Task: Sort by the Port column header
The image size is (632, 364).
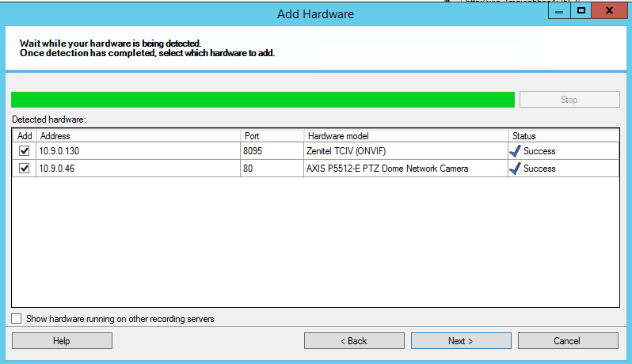Action: coord(272,136)
